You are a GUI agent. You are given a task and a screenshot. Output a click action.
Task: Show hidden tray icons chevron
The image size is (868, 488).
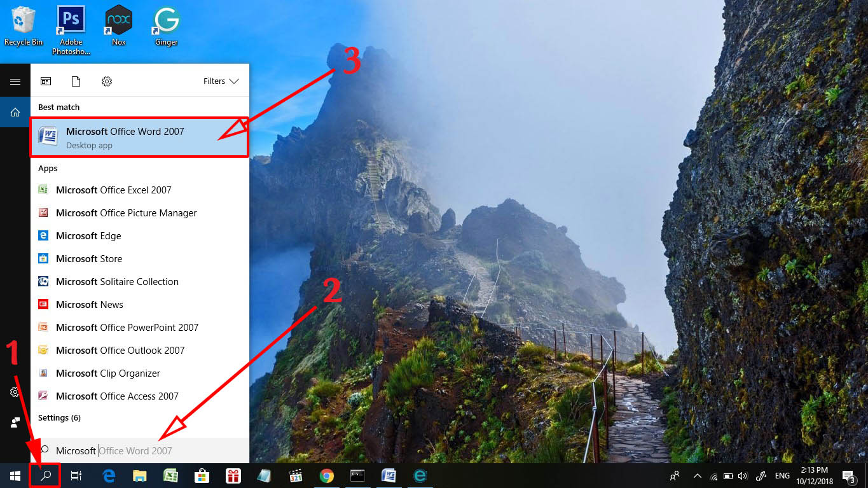click(x=698, y=476)
